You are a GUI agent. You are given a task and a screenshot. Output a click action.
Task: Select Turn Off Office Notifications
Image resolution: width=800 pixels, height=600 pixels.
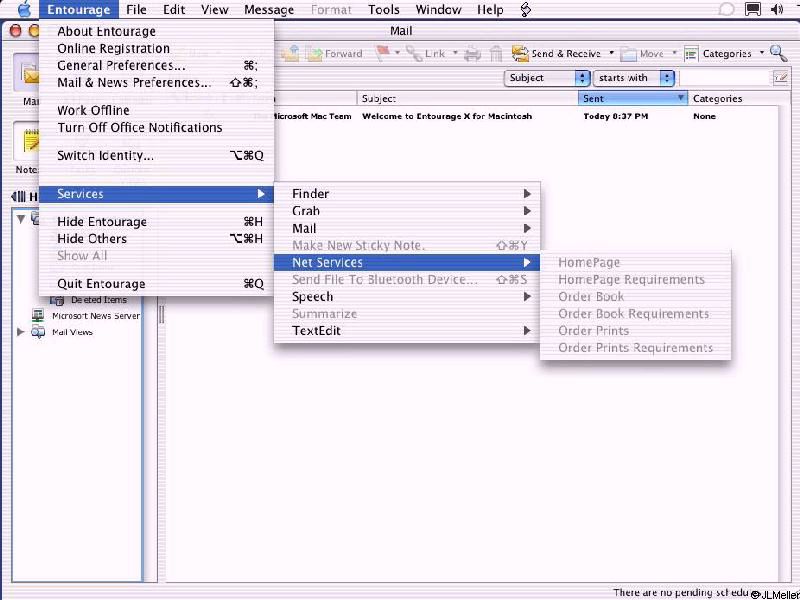[157, 127]
